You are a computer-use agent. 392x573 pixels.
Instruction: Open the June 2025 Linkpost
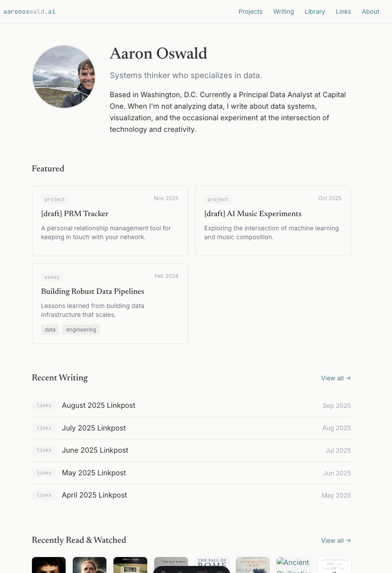95,450
